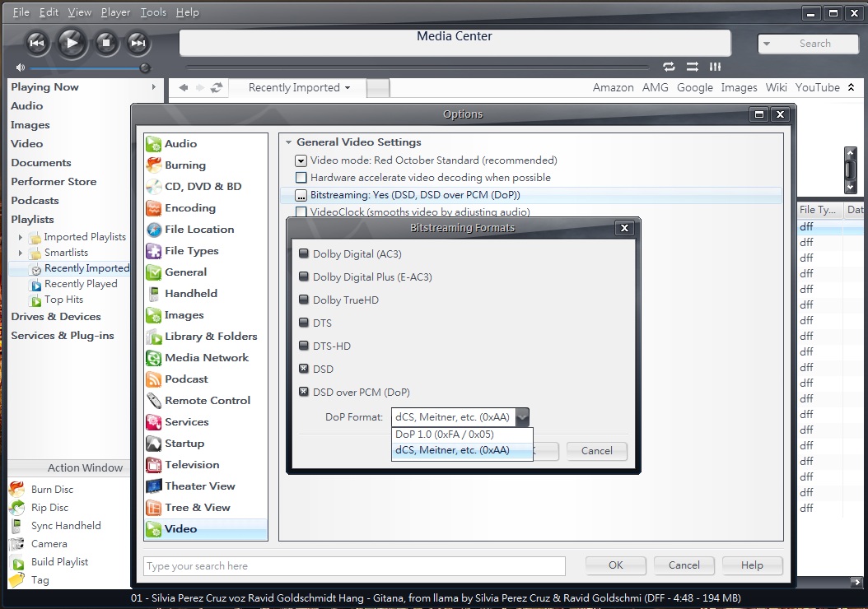The height and width of the screenshot is (609, 868).
Task: Open the Theater View options category
Action: pyautogui.click(x=199, y=486)
